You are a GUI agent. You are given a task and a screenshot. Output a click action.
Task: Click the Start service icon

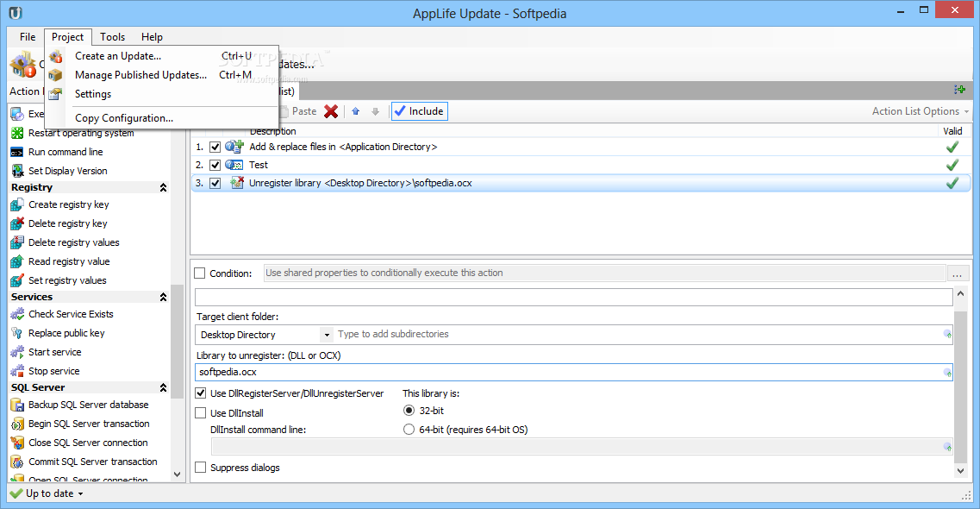pos(17,352)
